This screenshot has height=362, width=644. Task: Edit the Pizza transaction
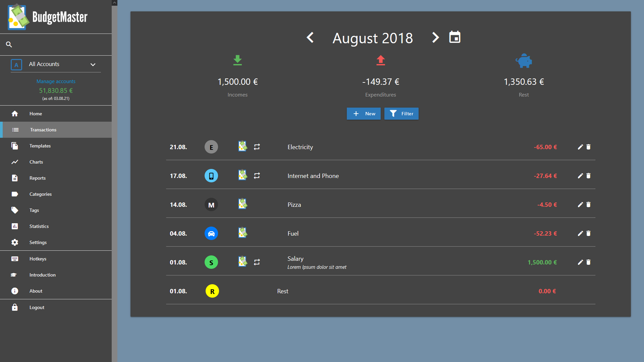click(580, 205)
